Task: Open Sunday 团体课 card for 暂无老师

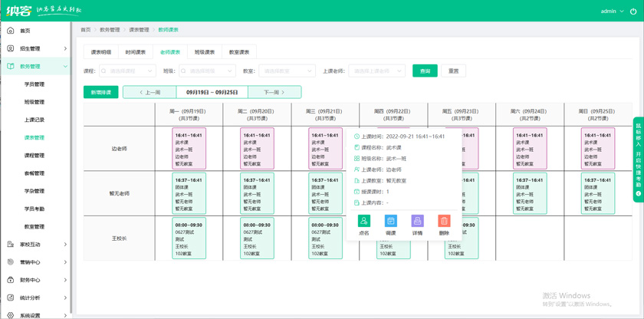Action: [598, 193]
